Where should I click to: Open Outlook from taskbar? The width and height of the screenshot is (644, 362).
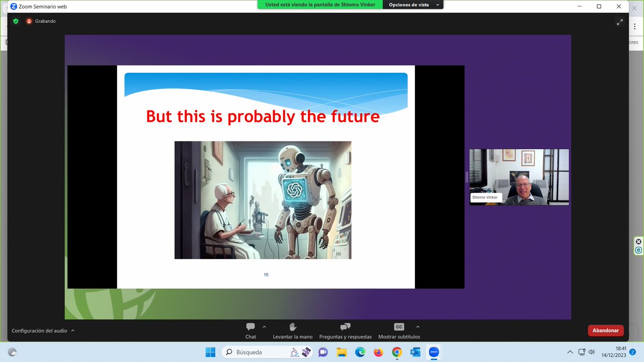(415, 352)
